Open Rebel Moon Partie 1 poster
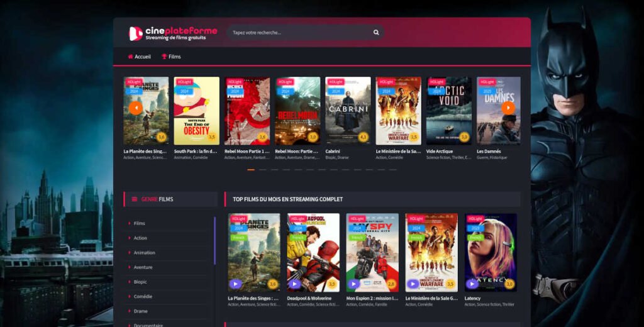644x327 pixels. click(x=247, y=111)
